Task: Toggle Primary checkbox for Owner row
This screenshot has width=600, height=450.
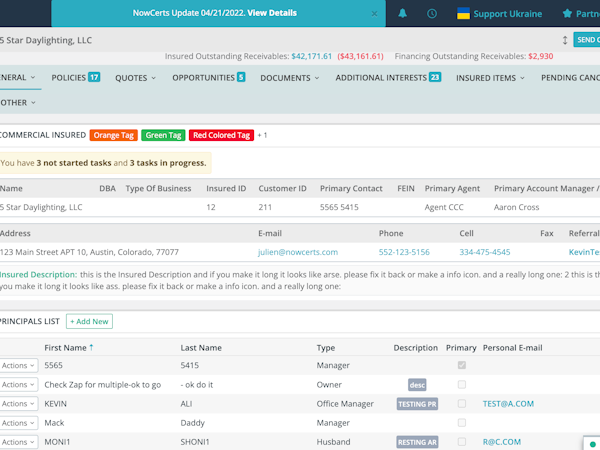Action: 461,384
